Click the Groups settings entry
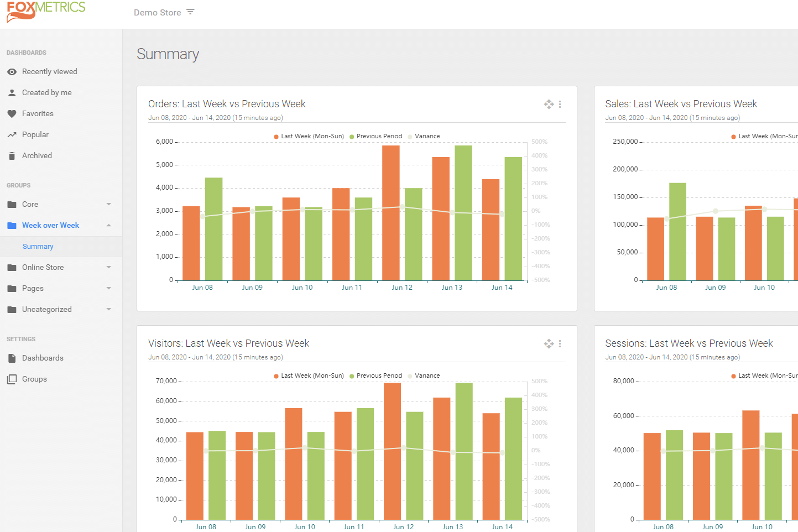This screenshot has height=532, width=798. point(32,379)
